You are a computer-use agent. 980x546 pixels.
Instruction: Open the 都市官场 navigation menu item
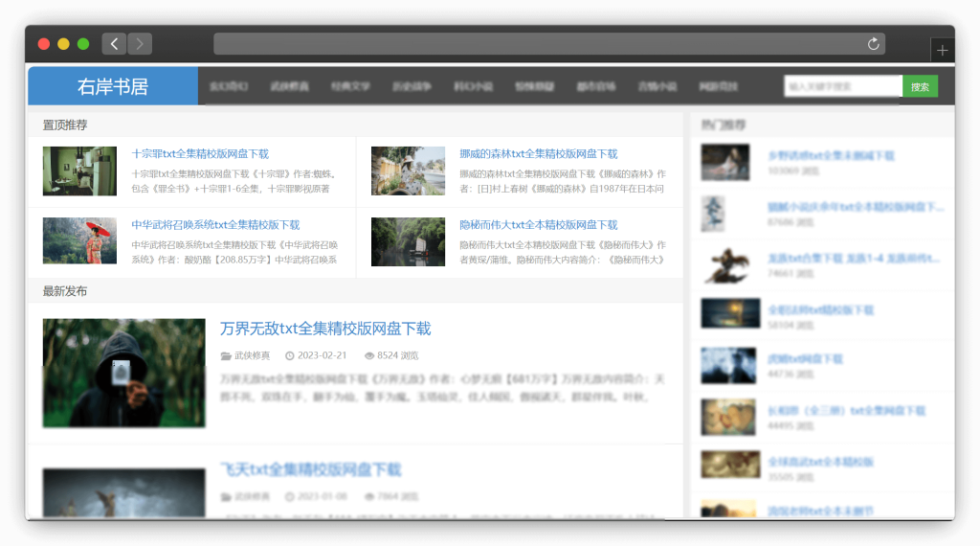[595, 86]
